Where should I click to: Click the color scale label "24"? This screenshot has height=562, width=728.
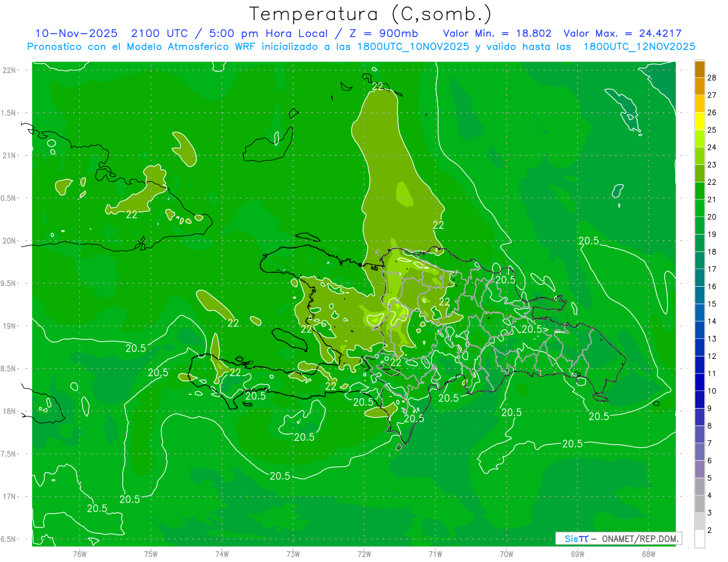712,147
